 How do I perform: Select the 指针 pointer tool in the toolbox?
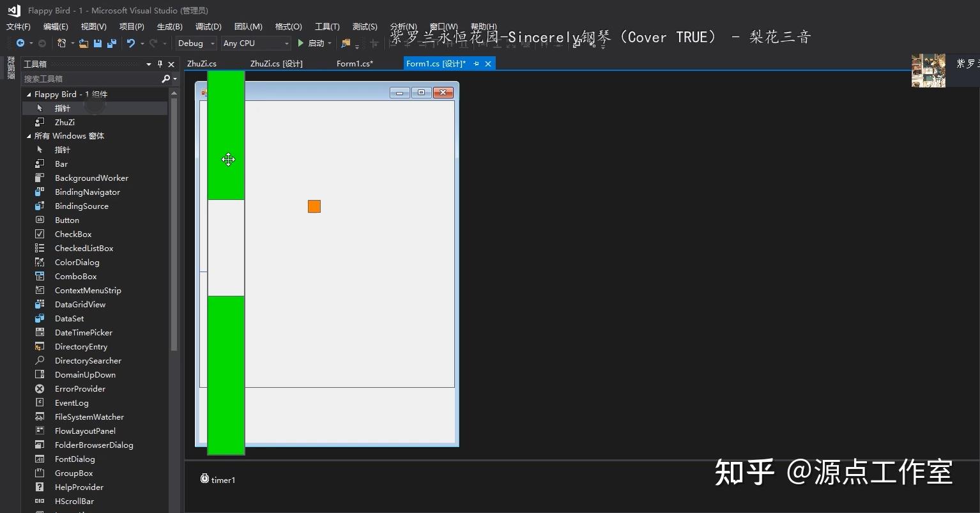[x=61, y=108]
